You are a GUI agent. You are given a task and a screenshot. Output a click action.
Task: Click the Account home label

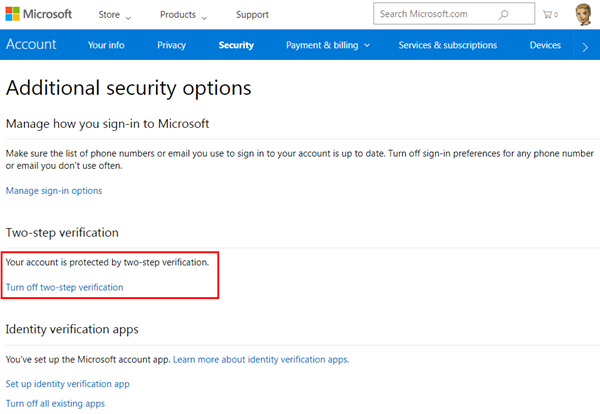pyautogui.click(x=31, y=45)
